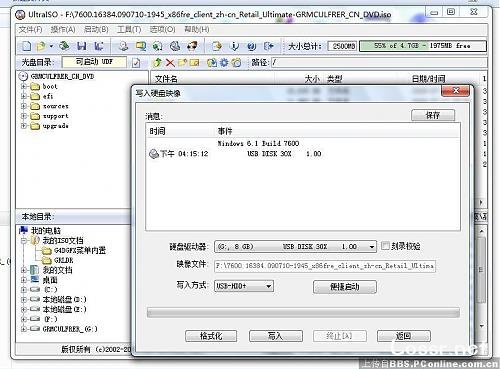Click the Open file toolbar icon
This screenshot has height=369, width=500.
pos(41,46)
